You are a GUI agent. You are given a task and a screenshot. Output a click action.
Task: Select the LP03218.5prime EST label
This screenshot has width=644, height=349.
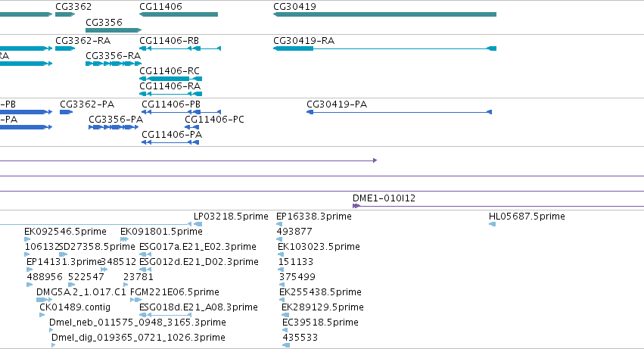231,217
